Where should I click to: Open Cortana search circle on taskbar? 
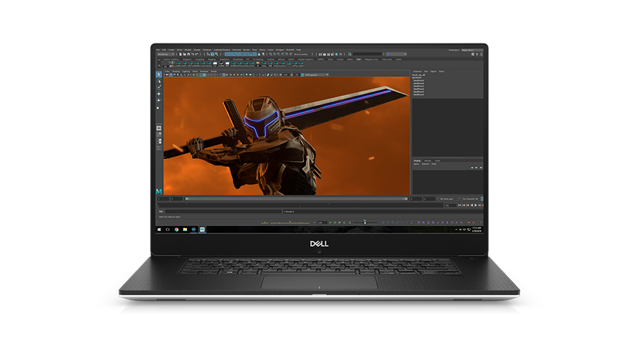coord(167,230)
